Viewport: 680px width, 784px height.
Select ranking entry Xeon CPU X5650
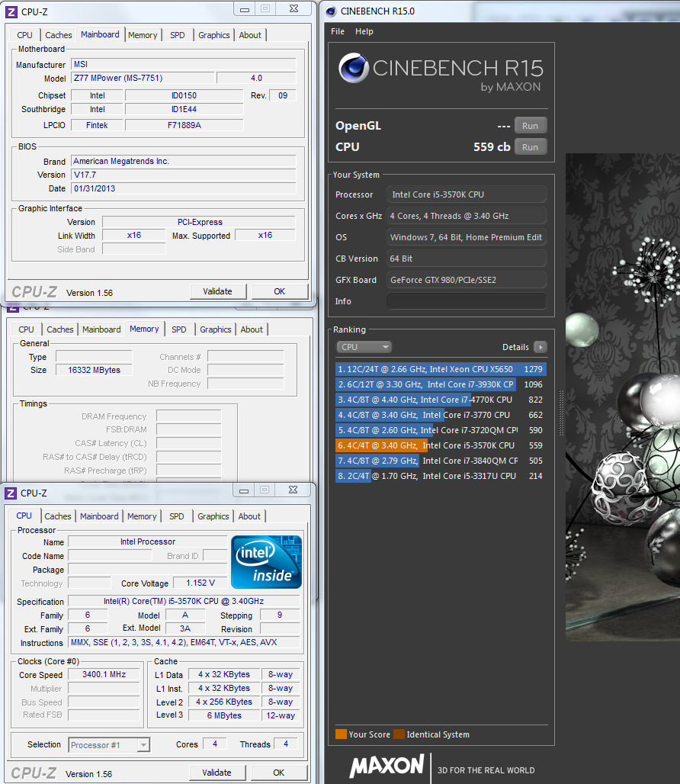click(x=441, y=369)
